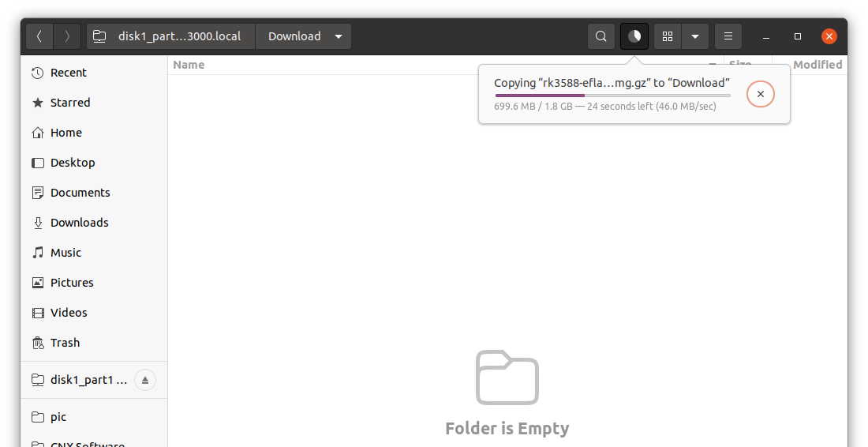
Task: Switch to grid view
Action: pyautogui.click(x=668, y=36)
